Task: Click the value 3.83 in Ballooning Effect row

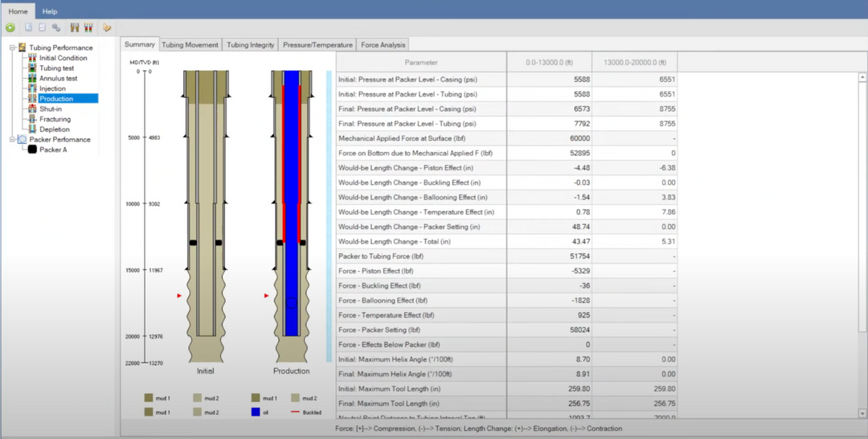Action: click(668, 197)
